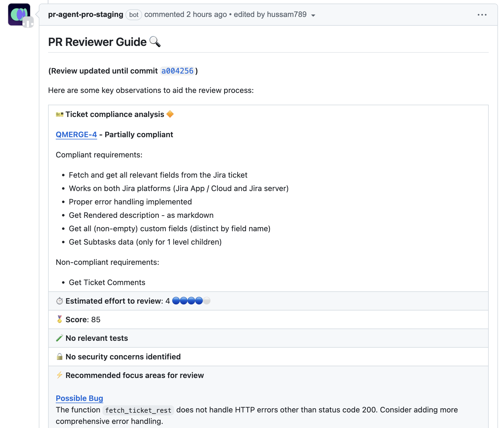This screenshot has width=504, height=428.
Task: Select 'Get Ticket Comments' bullet
Action: [107, 283]
